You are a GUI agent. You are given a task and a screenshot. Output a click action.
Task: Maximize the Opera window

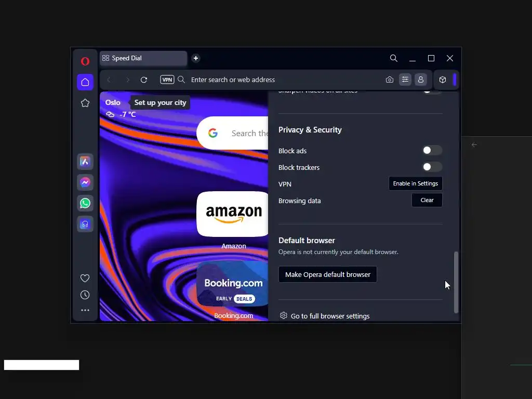point(431,58)
